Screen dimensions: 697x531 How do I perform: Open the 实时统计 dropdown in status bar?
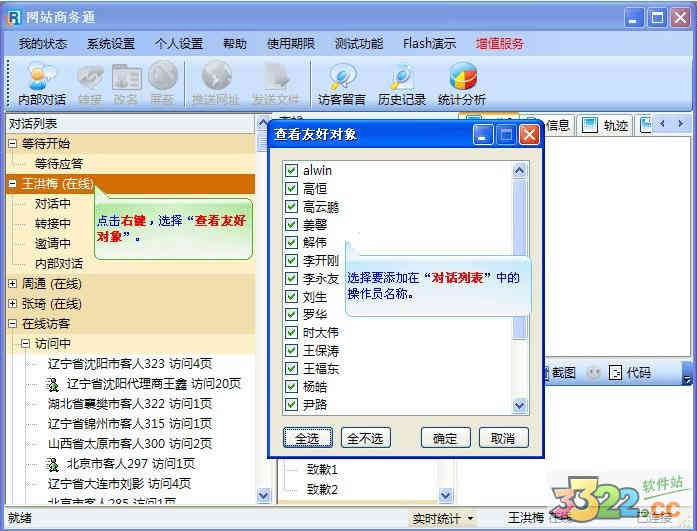click(443, 518)
